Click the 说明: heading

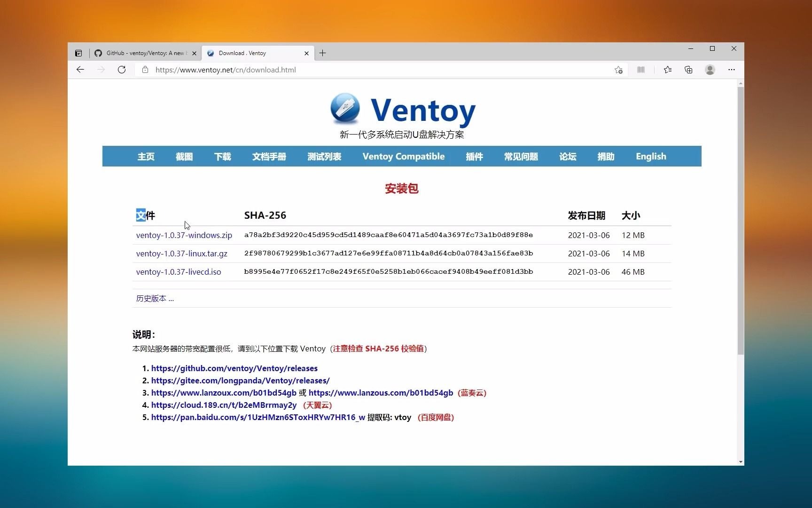pyautogui.click(x=143, y=334)
